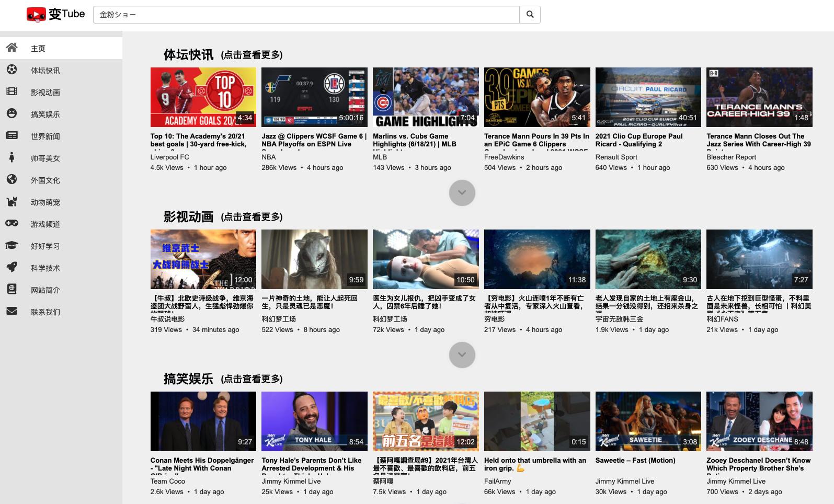The width and height of the screenshot is (834, 504).
Task: Click the 变Tube logo icon
Action: [x=36, y=15]
